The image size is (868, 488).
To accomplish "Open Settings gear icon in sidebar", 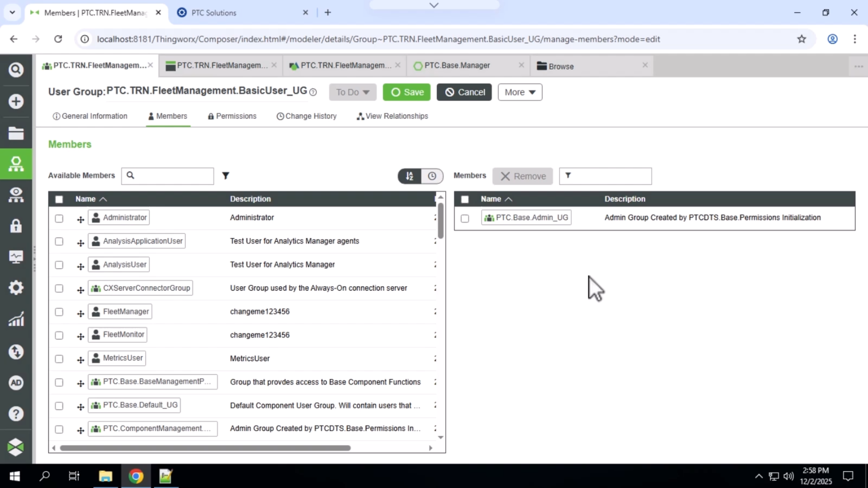I will pos(16,288).
